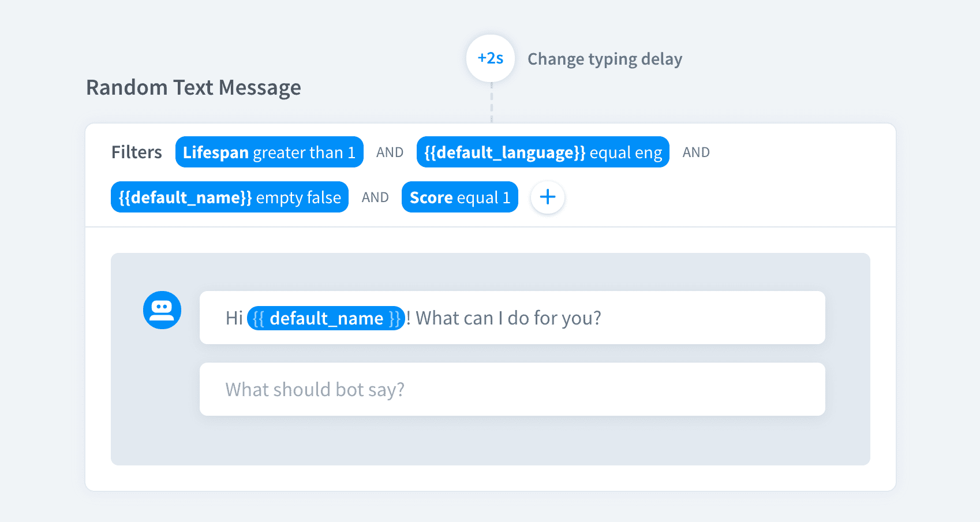Toggle AND operator after default_language filter
The width and height of the screenshot is (980, 522).
pyautogui.click(x=696, y=152)
